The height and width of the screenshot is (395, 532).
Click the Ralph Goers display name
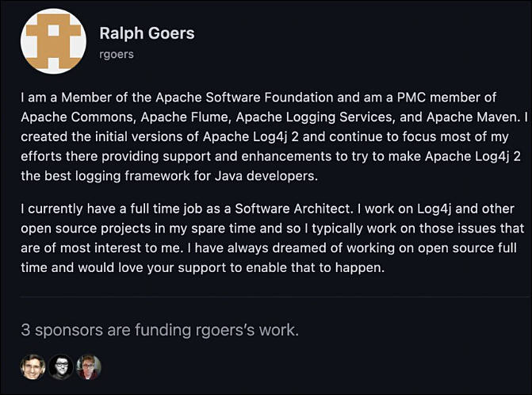click(147, 33)
